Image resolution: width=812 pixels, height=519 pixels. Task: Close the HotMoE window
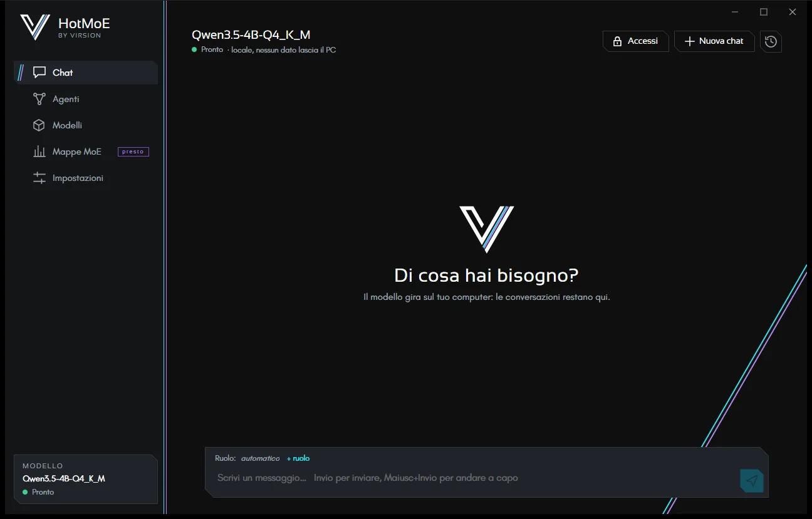[793, 12]
